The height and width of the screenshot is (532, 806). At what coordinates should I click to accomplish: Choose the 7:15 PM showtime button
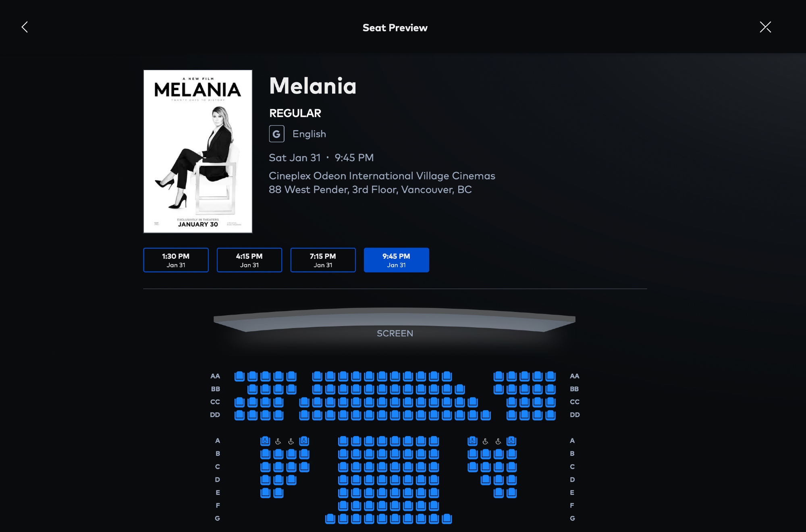coord(323,260)
